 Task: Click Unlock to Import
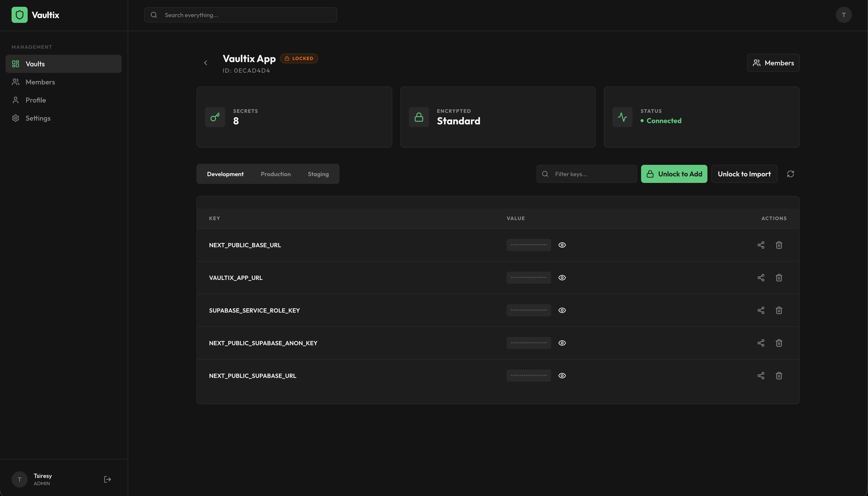coord(744,174)
